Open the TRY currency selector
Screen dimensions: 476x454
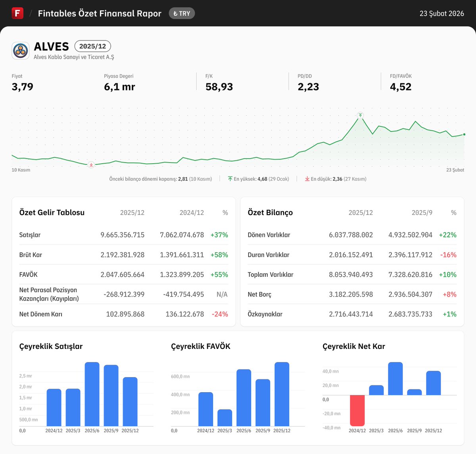pyautogui.click(x=182, y=13)
